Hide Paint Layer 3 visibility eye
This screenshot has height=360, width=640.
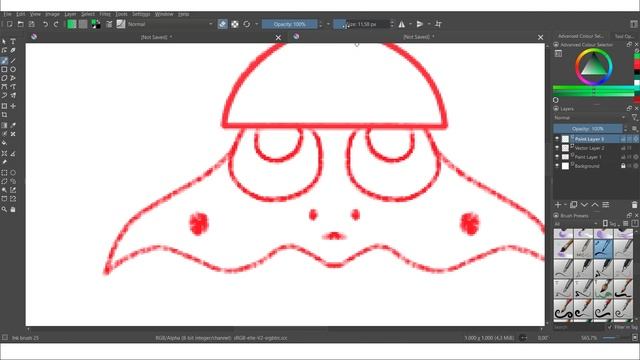click(557, 139)
